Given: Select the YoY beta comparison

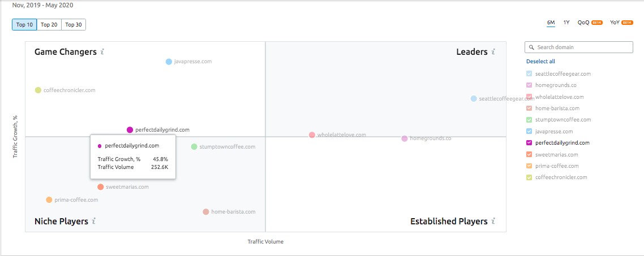Looking at the screenshot, I should [x=621, y=23].
